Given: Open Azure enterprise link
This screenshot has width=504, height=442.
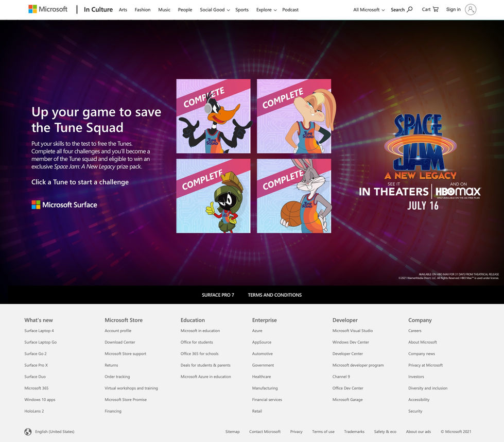Looking at the screenshot, I should point(257,331).
